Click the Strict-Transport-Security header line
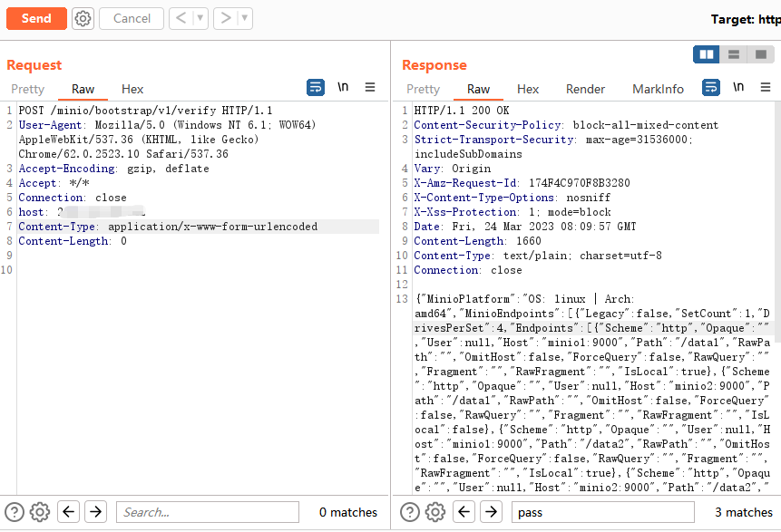Screen dimensions: 781x532 point(553,146)
